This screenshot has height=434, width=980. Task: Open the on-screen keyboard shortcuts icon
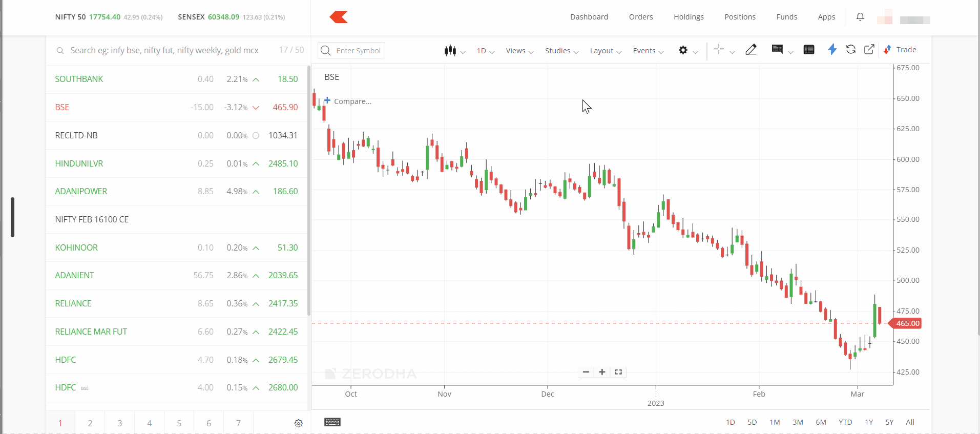(332, 422)
